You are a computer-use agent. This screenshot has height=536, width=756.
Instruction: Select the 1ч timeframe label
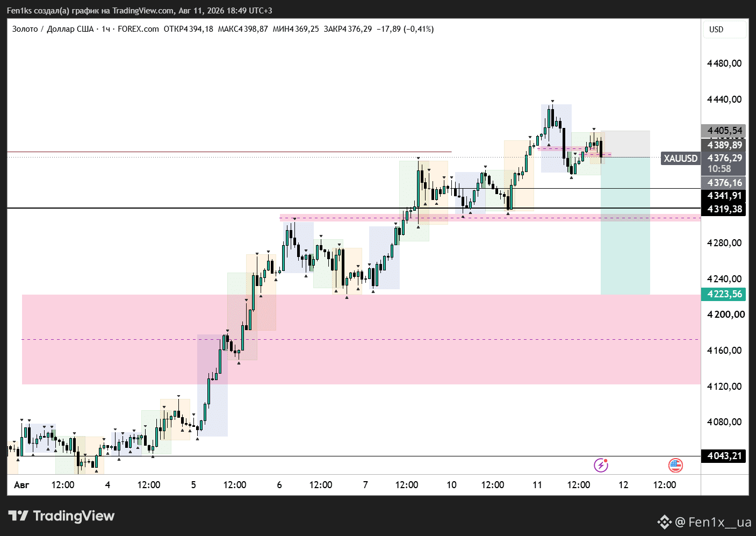click(x=106, y=29)
